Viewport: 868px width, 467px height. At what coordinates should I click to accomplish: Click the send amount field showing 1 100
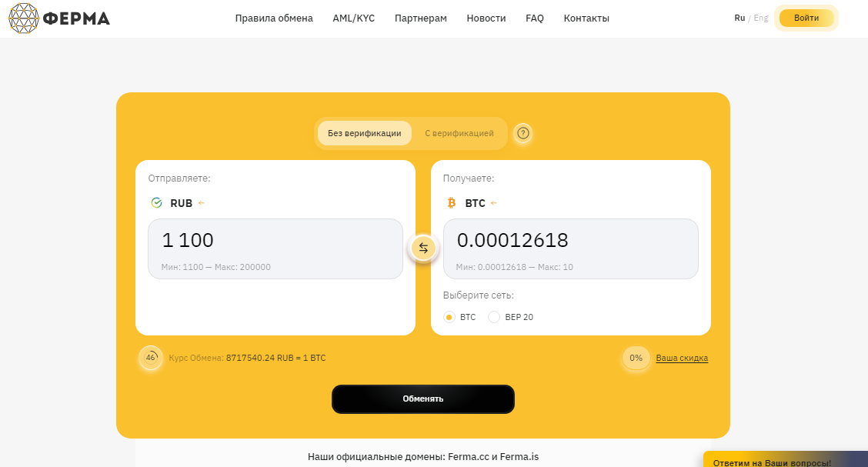(275, 249)
